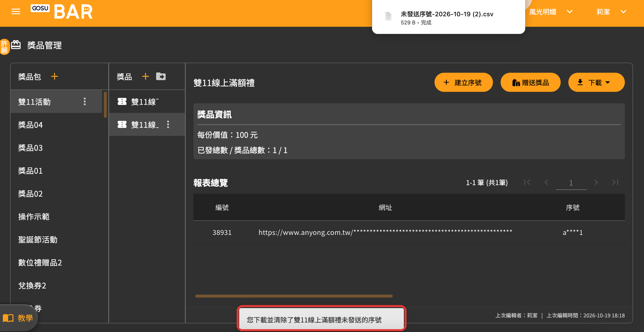Click the serial value a****1

[573, 232]
